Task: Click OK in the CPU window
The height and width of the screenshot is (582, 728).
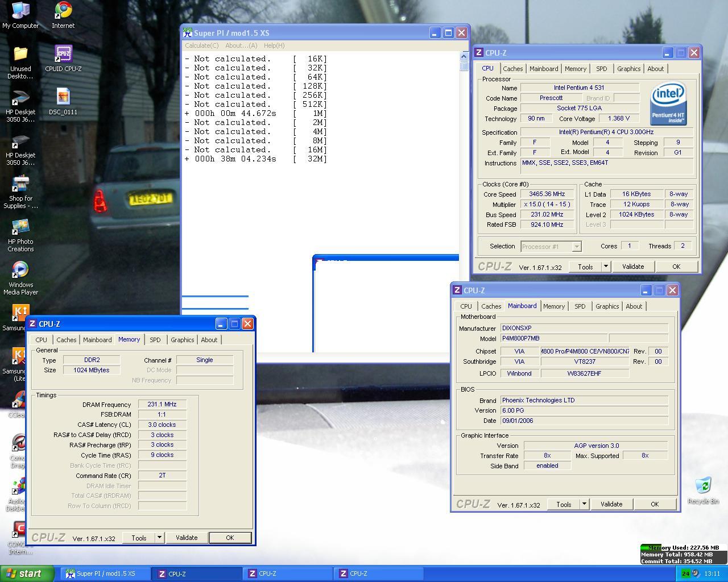Action: pyautogui.click(x=676, y=266)
